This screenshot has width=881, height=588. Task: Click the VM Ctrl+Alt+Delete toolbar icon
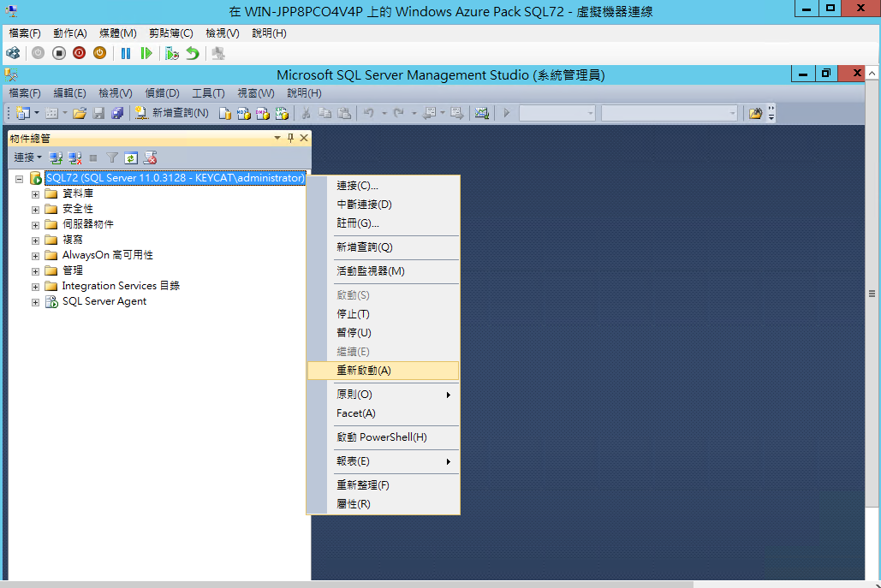click(13, 53)
